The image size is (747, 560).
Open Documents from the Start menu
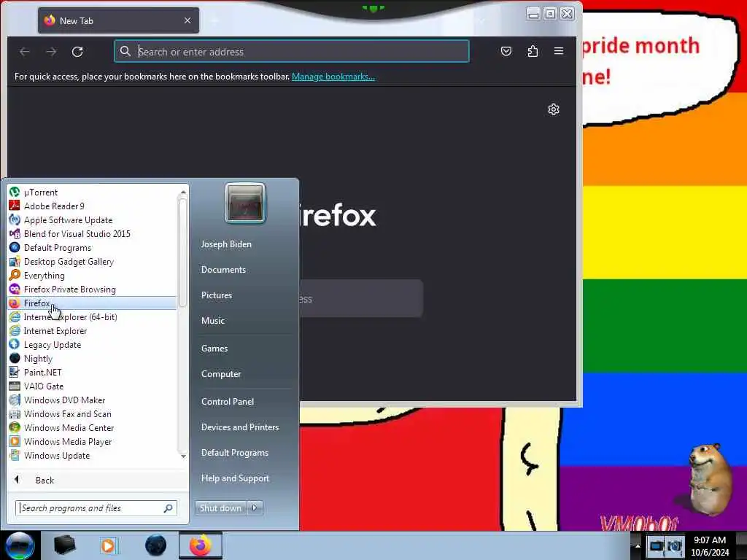(x=223, y=270)
